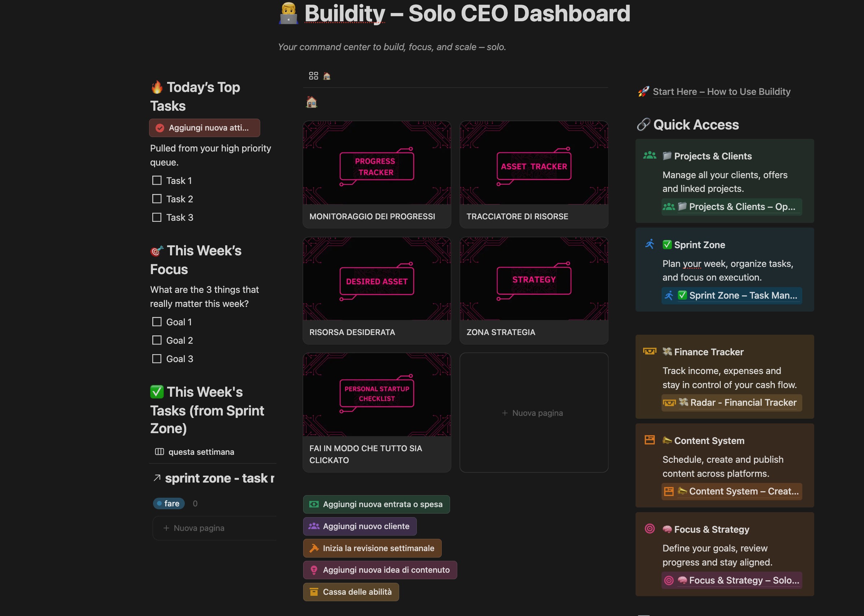Click the board icon beside questa settimana

[160, 452]
